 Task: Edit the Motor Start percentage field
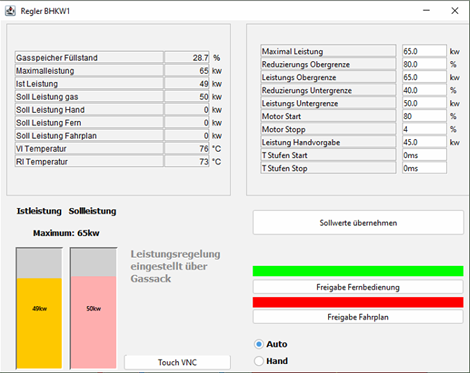coord(424,116)
